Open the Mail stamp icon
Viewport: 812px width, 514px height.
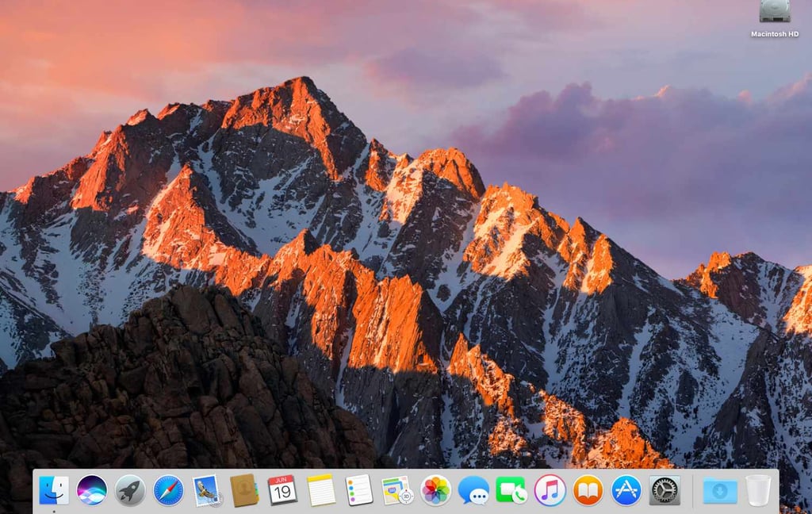point(207,491)
